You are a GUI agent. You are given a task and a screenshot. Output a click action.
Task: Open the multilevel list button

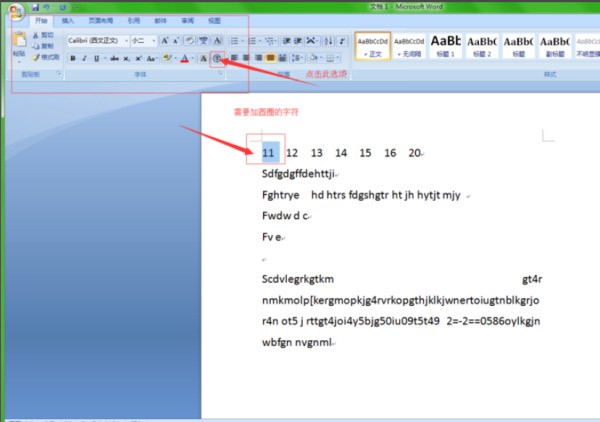click(x=271, y=41)
